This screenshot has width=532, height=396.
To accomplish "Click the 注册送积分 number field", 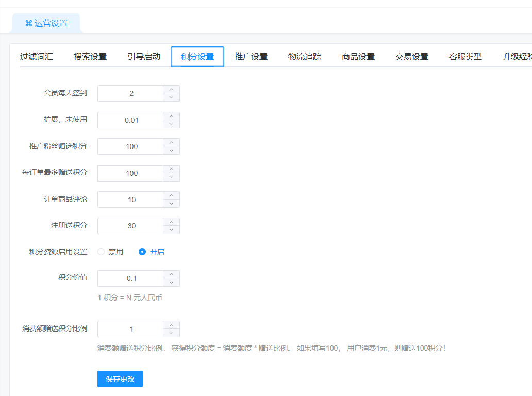I will coord(131,226).
